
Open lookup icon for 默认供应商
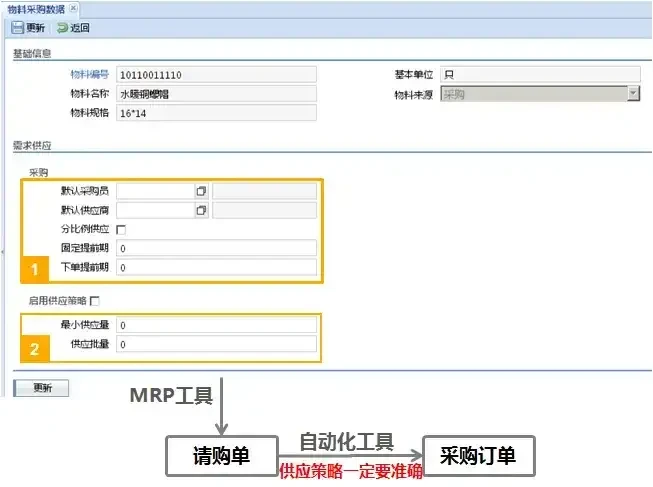(x=201, y=210)
